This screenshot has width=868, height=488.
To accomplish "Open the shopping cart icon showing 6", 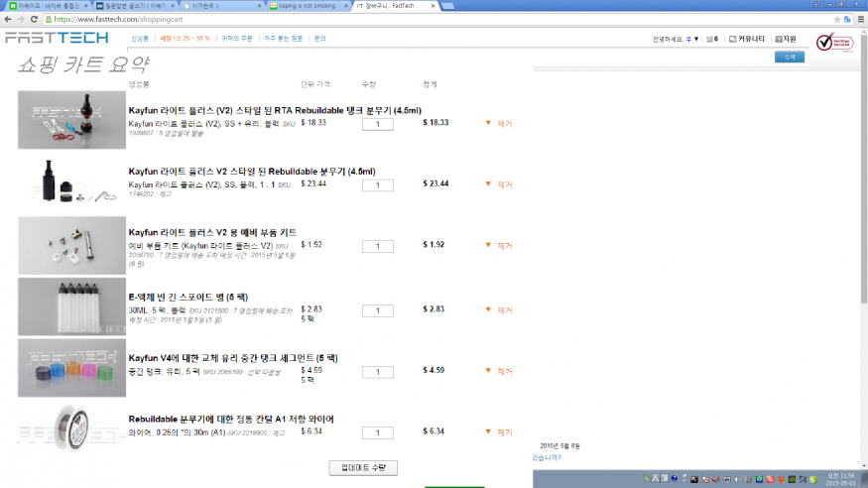I will point(712,40).
